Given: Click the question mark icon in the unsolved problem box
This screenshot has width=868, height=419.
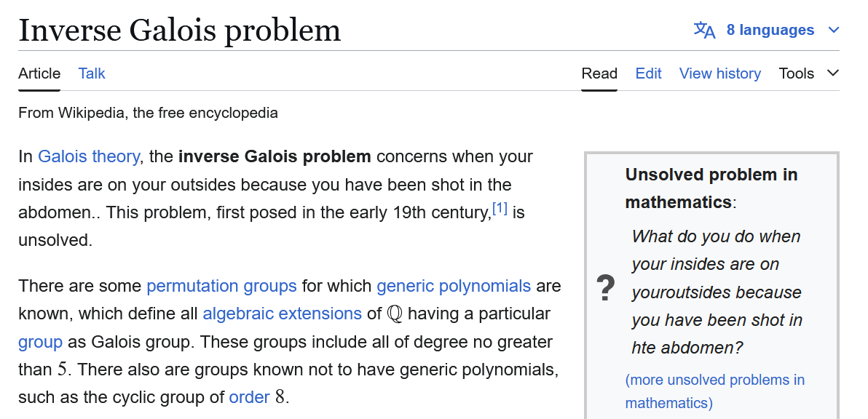Looking at the screenshot, I should coord(606,289).
